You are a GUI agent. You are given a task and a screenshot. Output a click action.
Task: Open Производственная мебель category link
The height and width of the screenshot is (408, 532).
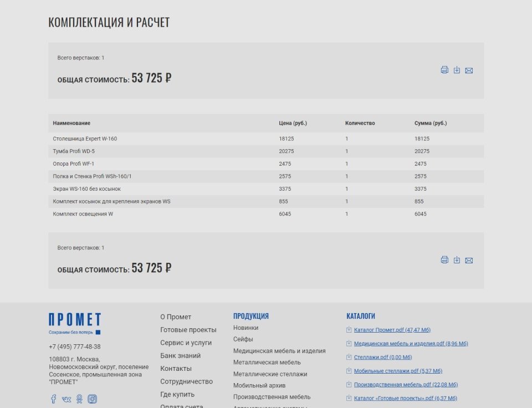272,397
